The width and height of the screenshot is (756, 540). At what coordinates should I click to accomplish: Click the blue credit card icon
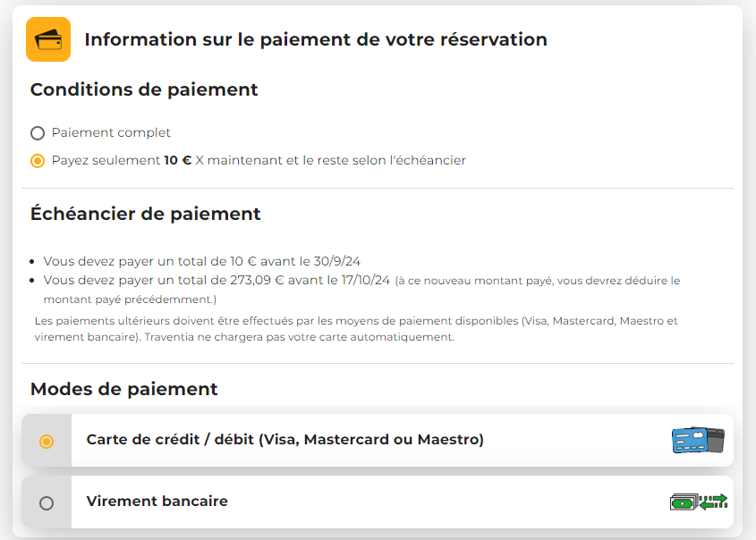point(697,440)
